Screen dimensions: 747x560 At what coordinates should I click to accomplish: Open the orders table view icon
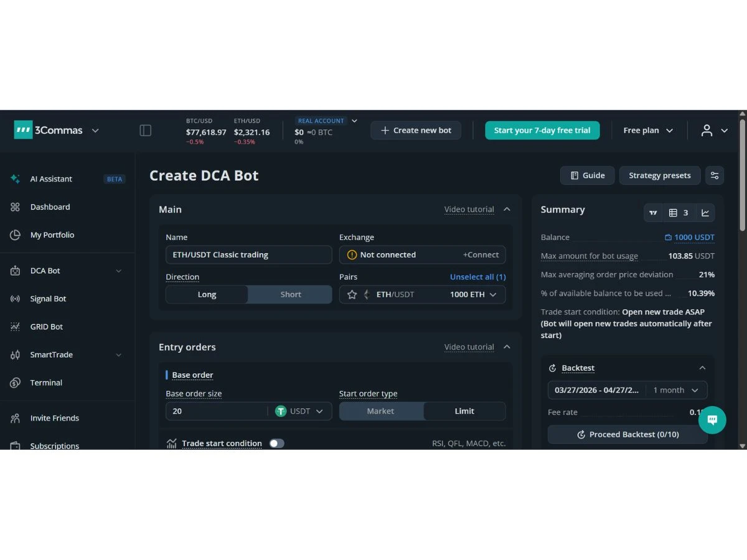coord(679,213)
